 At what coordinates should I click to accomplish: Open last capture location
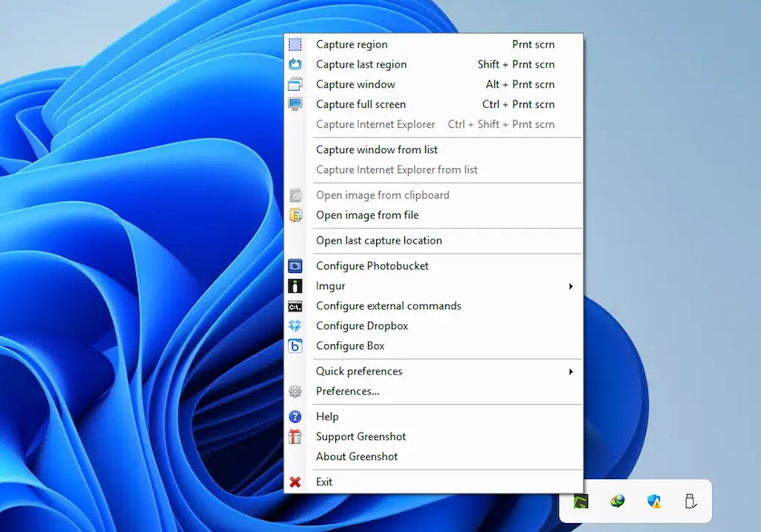(x=433, y=240)
